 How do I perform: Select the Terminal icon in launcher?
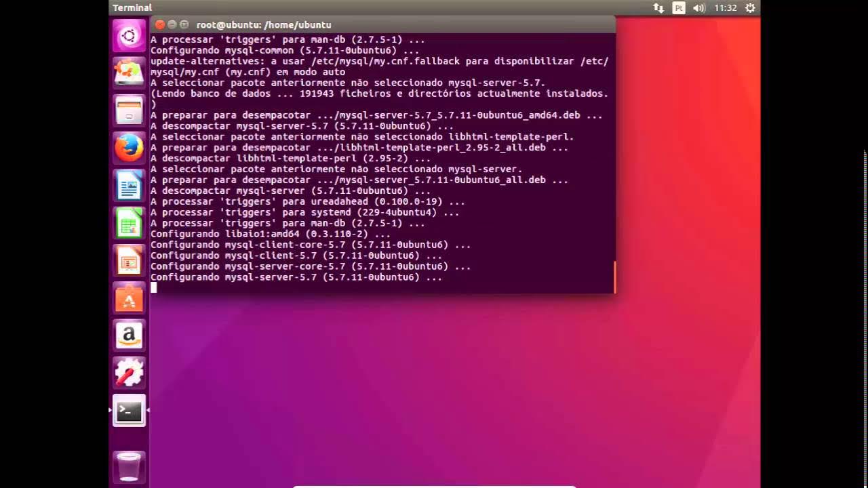(x=129, y=410)
